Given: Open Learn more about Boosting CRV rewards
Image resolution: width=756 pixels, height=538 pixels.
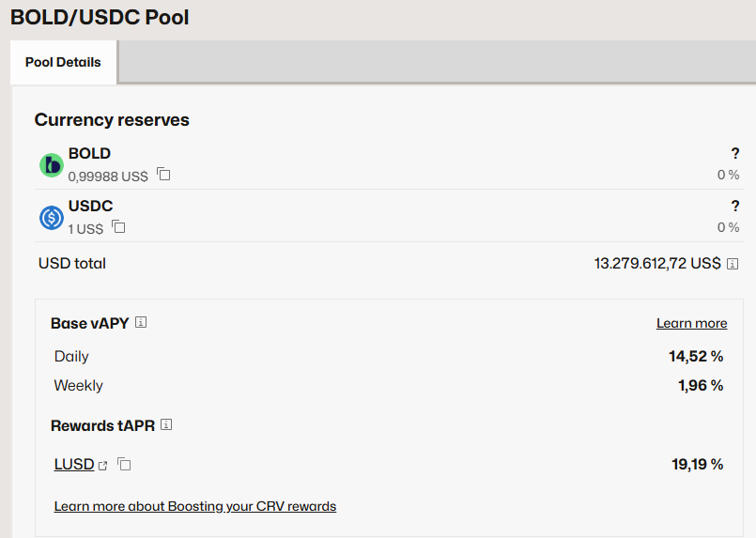Looking at the screenshot, I should (195, 506).
